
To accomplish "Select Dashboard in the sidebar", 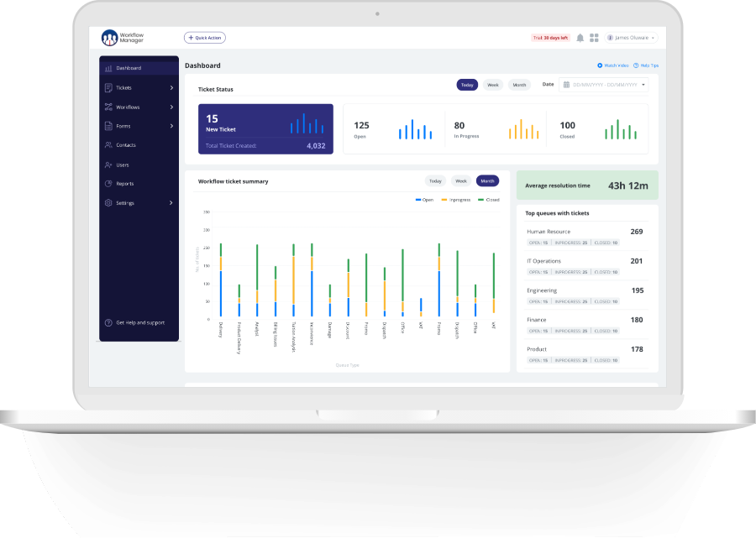I will pos(128,68).
